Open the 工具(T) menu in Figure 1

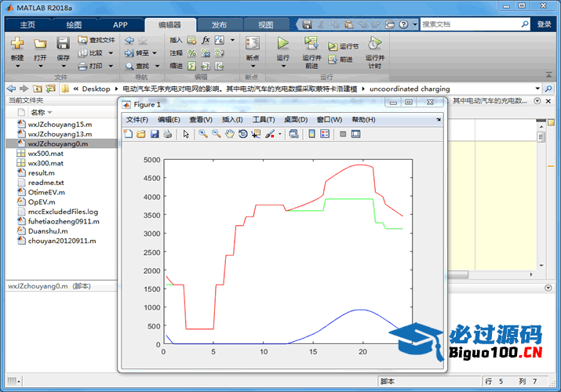pos(264,120)
